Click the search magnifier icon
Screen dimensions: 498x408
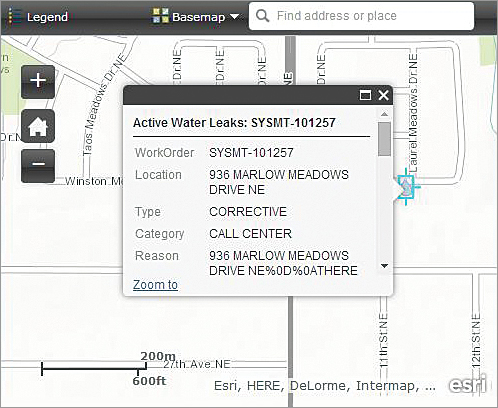pos(263,16)
